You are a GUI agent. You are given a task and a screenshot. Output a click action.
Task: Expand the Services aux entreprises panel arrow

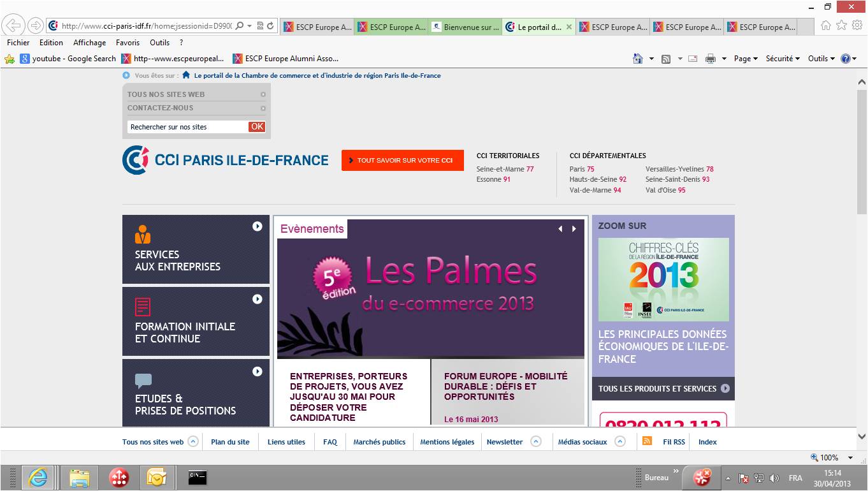[257, 226]
